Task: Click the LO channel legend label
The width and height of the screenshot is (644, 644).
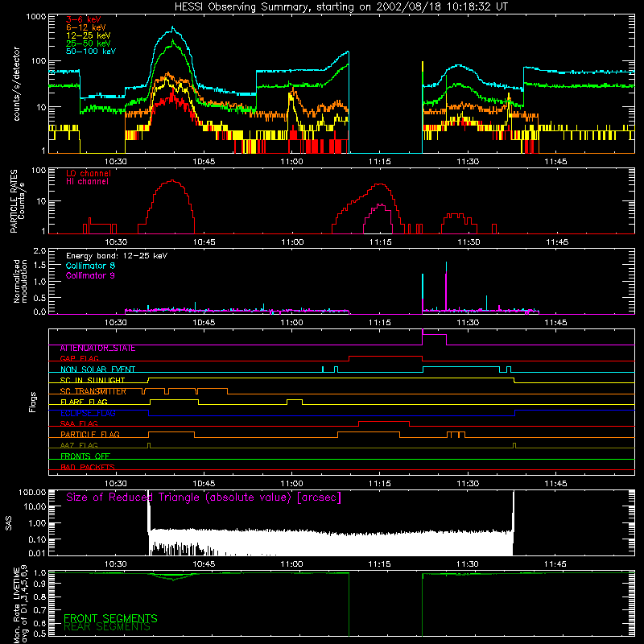Action: click(x=89, y=173)
